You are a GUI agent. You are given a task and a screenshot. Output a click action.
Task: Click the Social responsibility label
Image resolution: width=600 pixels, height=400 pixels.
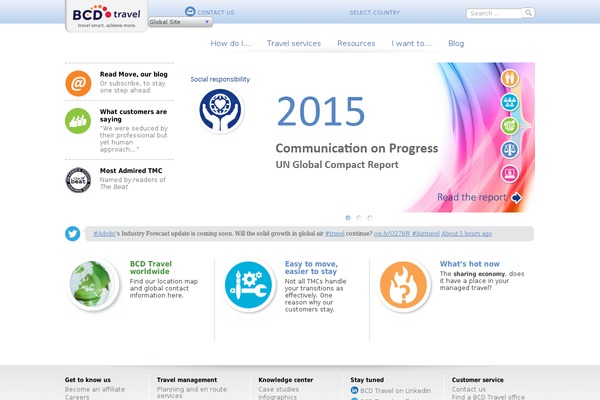220,79
